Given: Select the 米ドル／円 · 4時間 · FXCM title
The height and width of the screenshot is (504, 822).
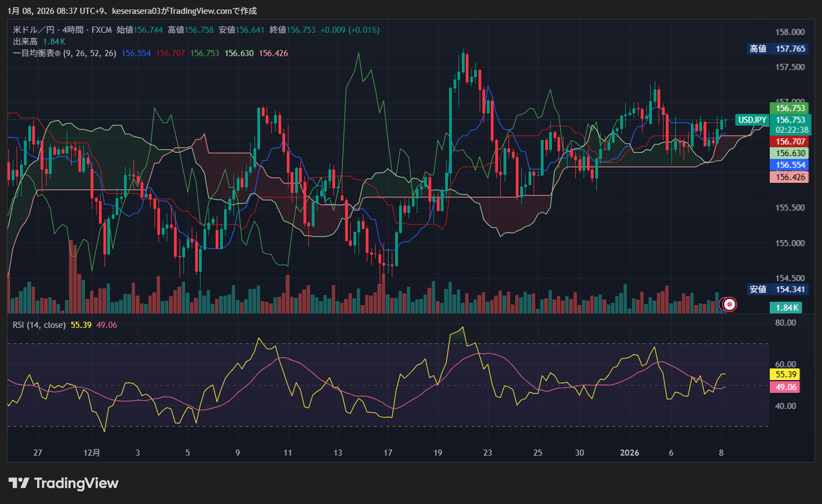Looking at the screenshot, I should click(64, 30).
